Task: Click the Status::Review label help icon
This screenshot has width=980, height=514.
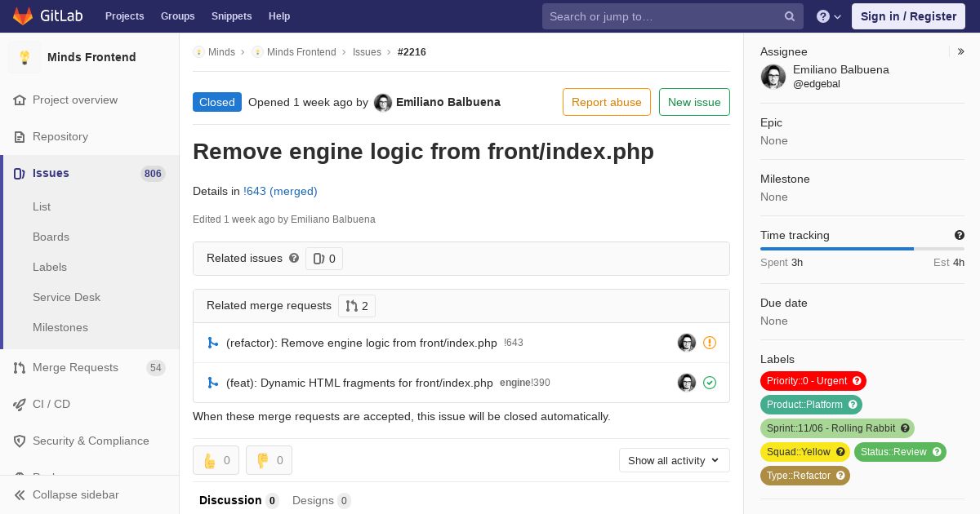Action: click(937, 452)
